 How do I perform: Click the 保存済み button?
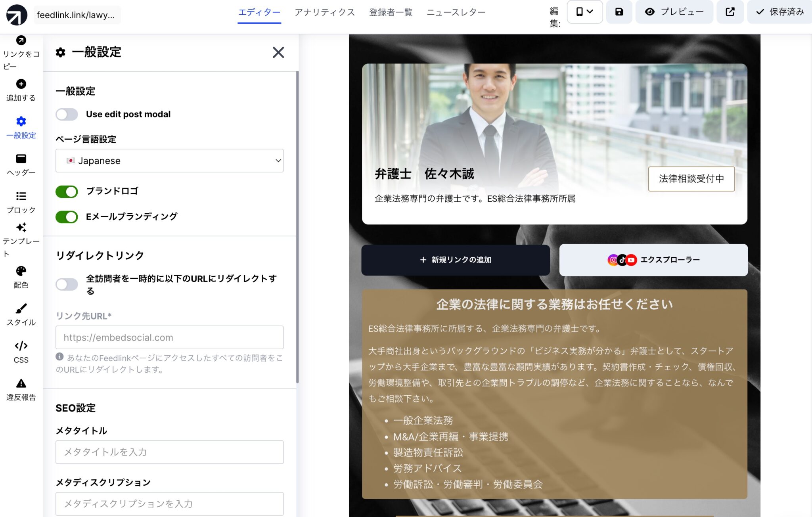coord(779,12)
